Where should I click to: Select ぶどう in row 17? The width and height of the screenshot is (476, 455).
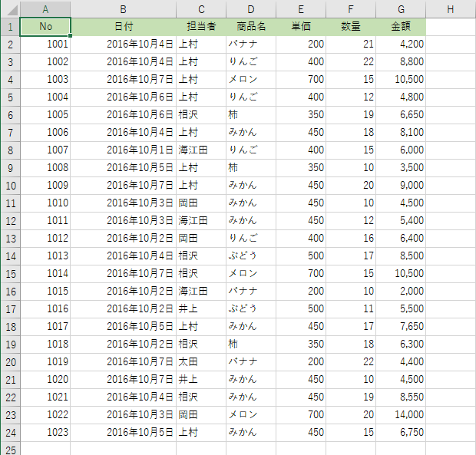coord(251,309)
